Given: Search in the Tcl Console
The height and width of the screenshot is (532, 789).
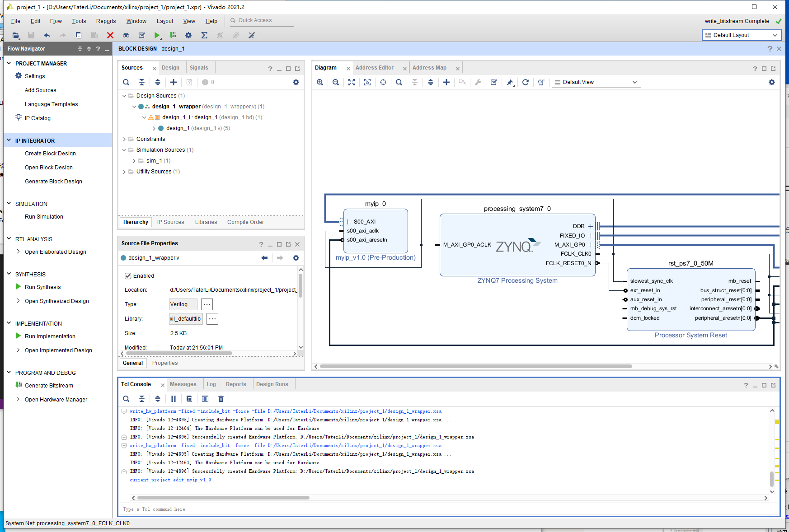Looking at the screenshot, I should (x=126, y=399).
